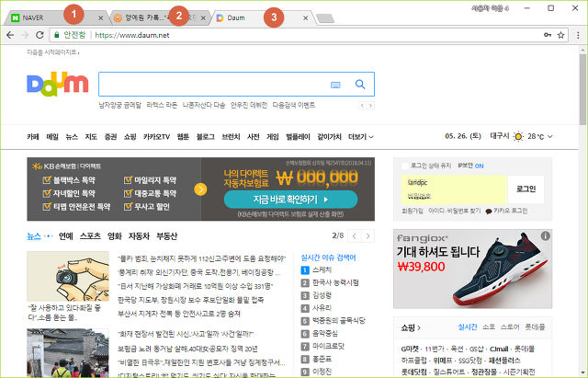Click the fangiox shoe advertisement
The height and width of the screenshot is (378, 588).
[472, 269]
